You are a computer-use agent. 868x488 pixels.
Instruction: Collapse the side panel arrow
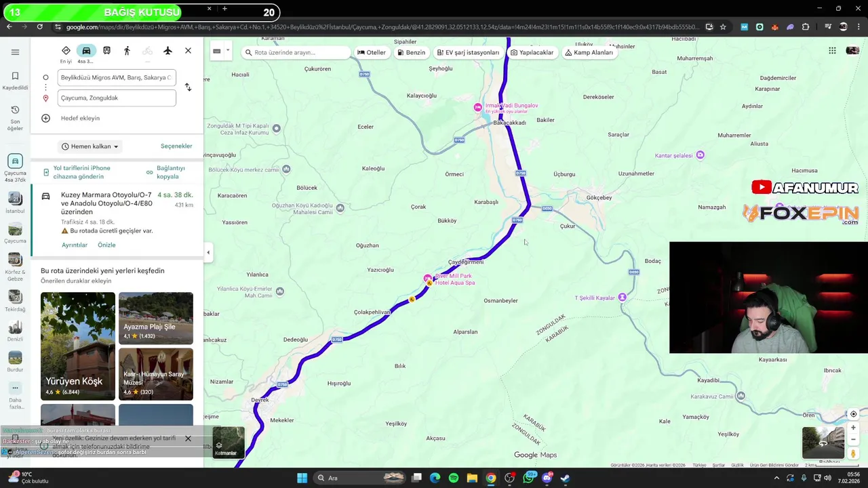(x=208, y=253)
